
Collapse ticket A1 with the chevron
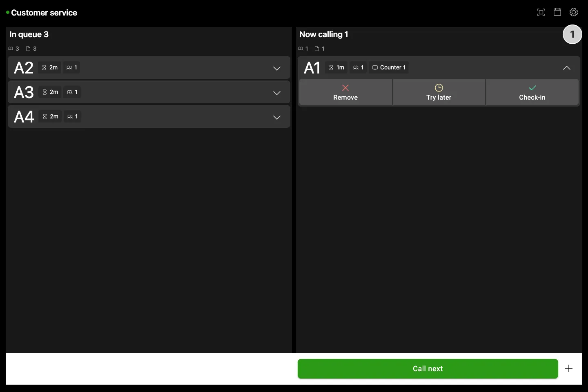567,68
